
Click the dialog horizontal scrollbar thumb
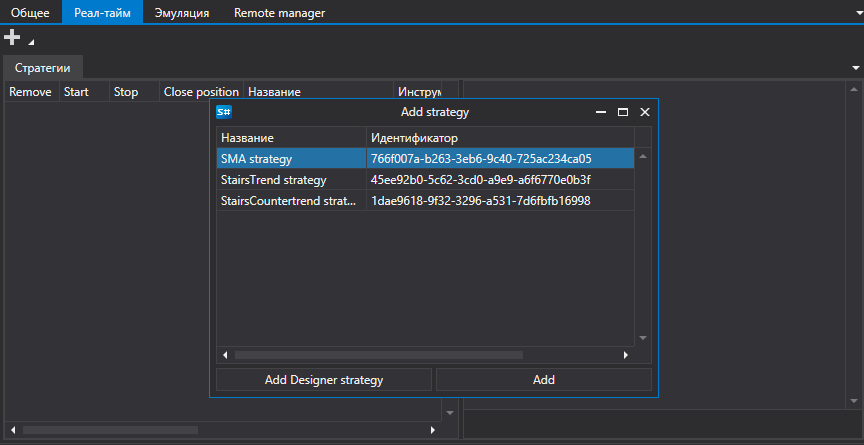coord(379,355)
